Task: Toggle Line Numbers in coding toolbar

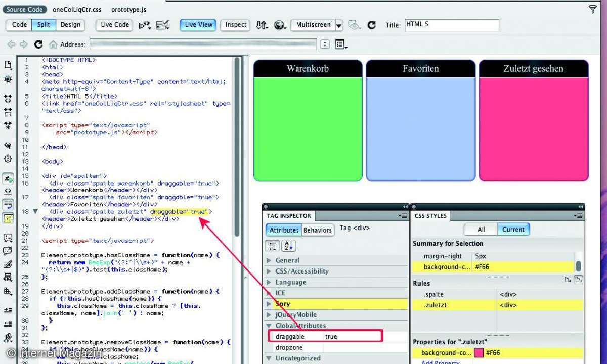Action: click(x=8, y=179)
